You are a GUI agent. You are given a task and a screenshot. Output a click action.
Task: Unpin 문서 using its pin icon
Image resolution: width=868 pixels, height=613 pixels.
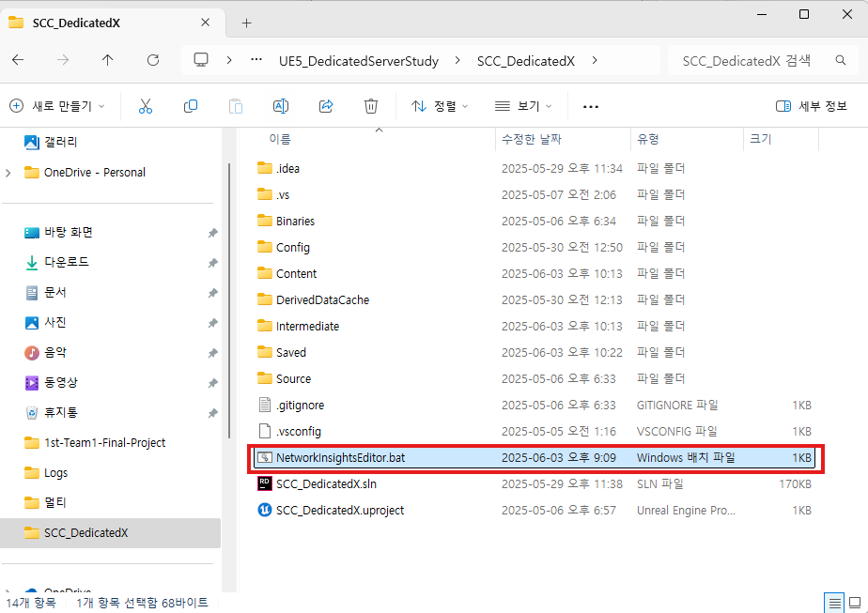click(x=212, y=293)
